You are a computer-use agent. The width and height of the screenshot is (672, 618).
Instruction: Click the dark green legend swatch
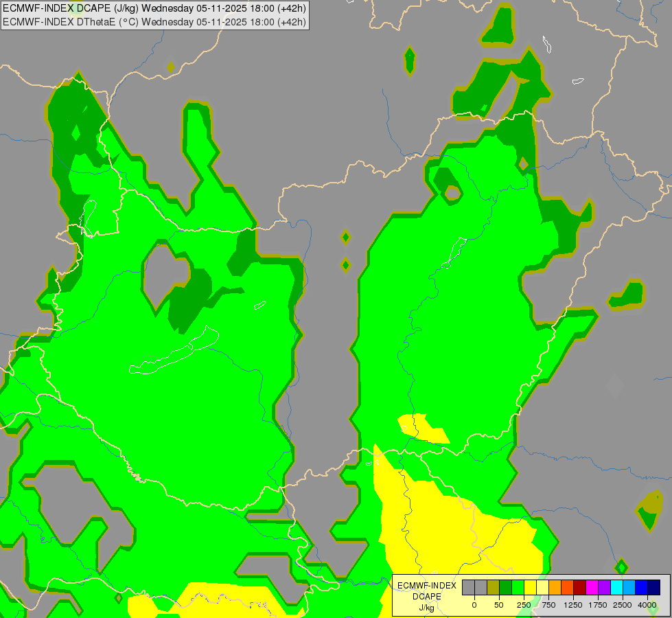[x=505, y=587]
